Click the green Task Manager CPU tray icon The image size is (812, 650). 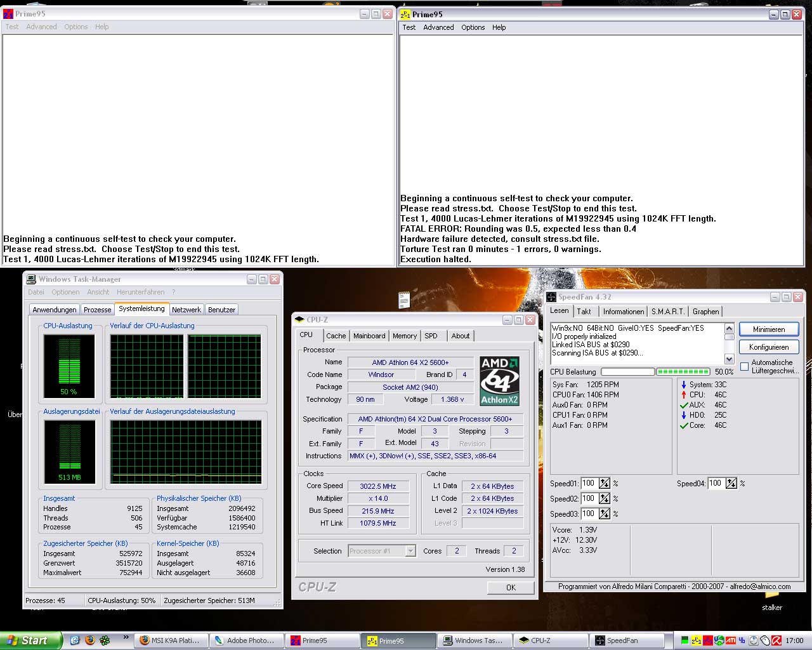[x=685, y=640]
